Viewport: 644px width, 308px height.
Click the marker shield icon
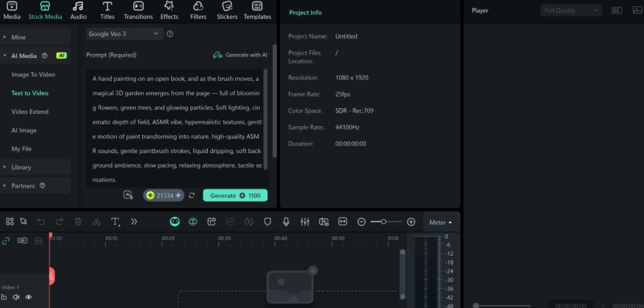pyautogui.click(x=267, y=222)
